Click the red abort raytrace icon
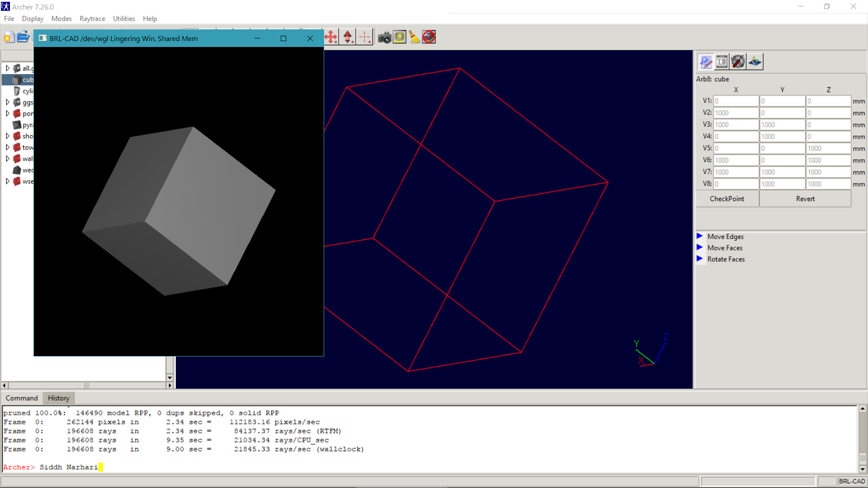Image resolution: width=868 pixels, height=488 pixels. 429,37
